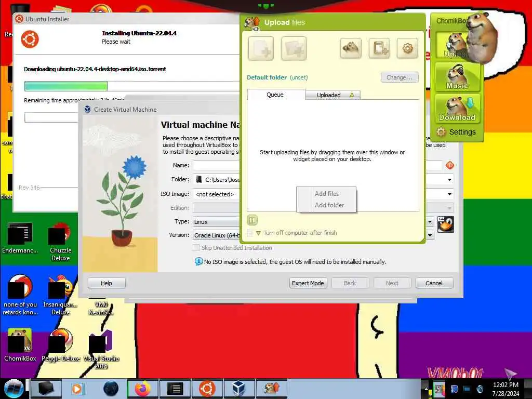Click the 64-bit Linux penguin OS icon

tap(445, 224)
